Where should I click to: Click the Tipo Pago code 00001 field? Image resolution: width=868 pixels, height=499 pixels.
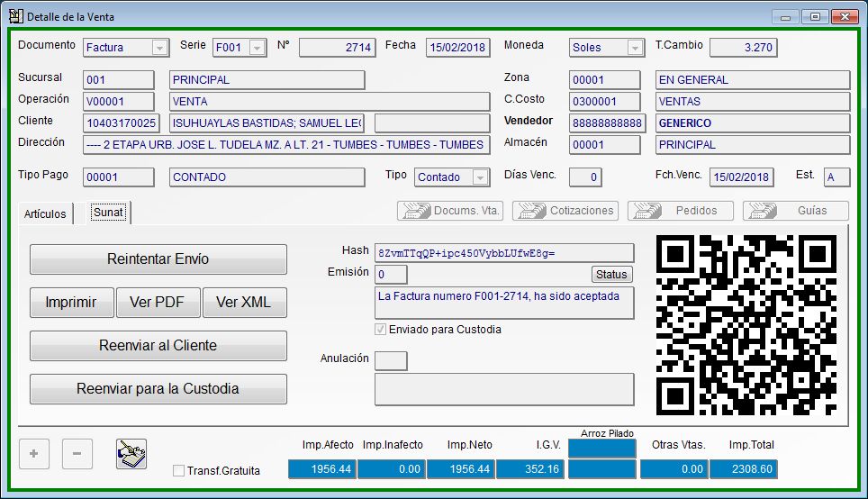pos(119,177)
